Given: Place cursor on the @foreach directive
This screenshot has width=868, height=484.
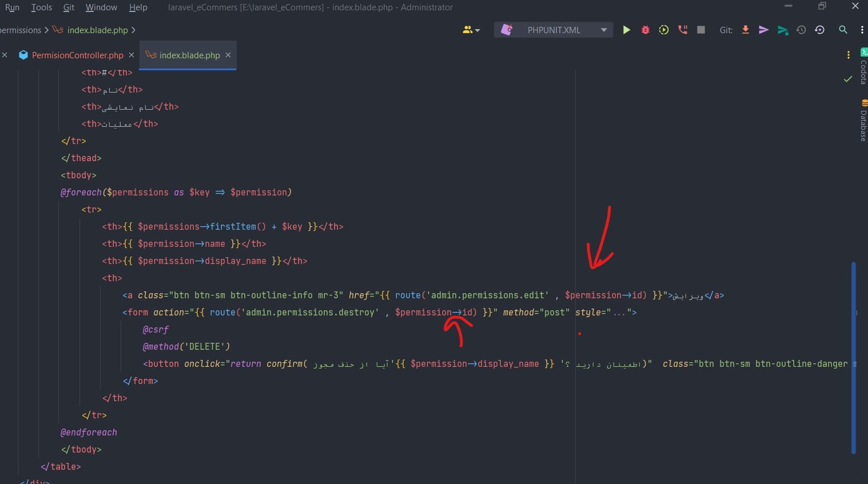Looking at the screenshot, I should pyautogui.click(x=81, y=193).
